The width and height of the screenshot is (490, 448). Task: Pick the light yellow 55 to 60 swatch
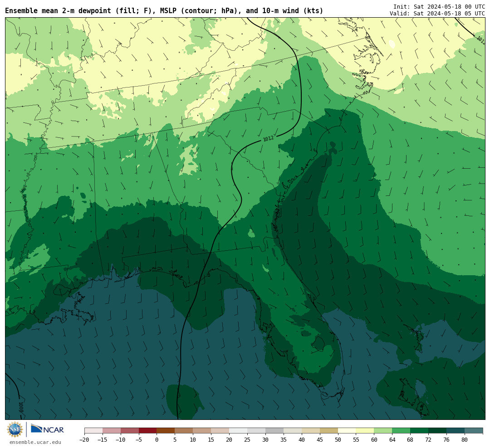[x=365, y=431]
